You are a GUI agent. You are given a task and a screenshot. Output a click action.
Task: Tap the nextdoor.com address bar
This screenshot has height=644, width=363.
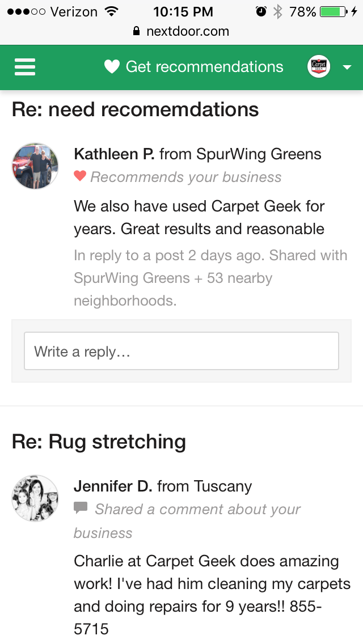[x=181, y=31]
